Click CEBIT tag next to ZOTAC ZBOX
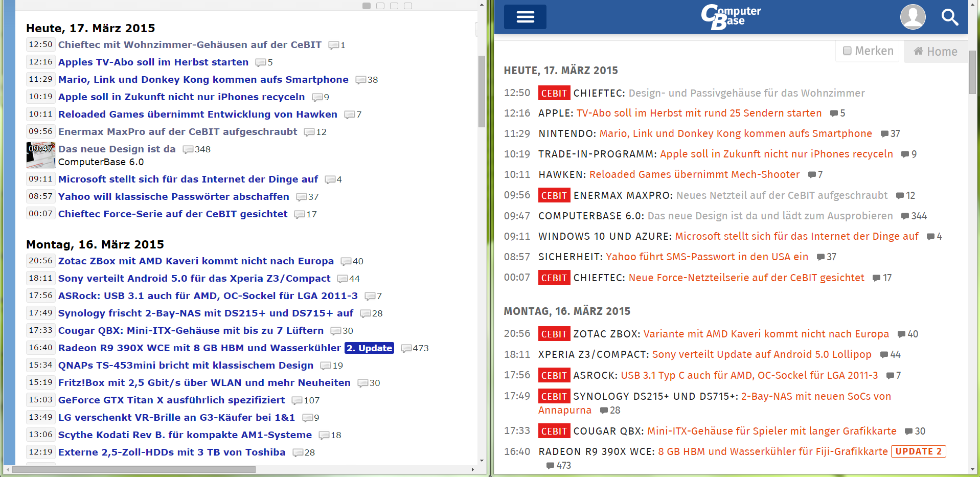 pos(554,334)
